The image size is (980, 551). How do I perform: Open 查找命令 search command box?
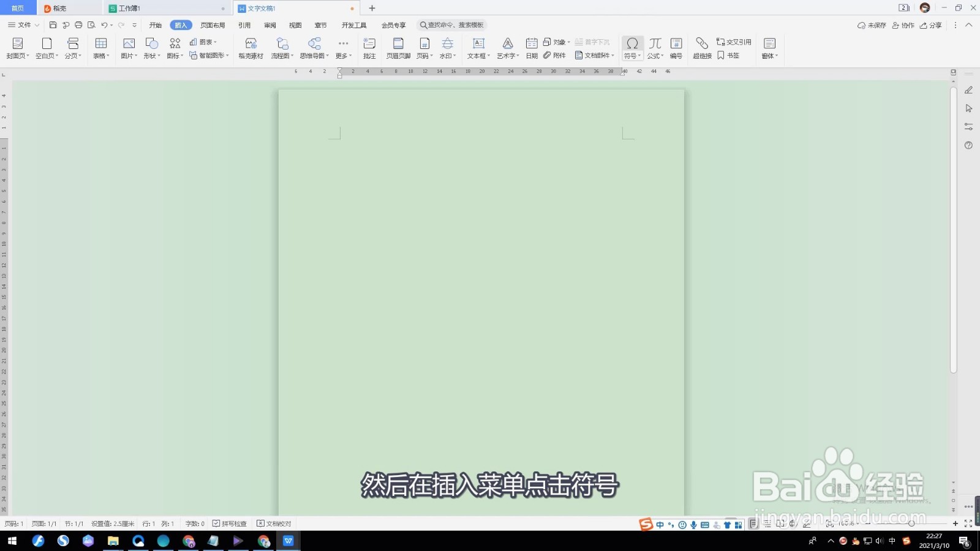point(451,25)
